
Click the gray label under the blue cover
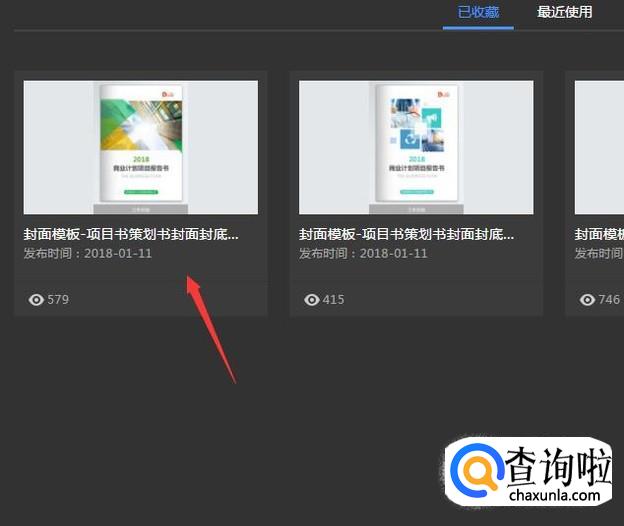(416, 209)
